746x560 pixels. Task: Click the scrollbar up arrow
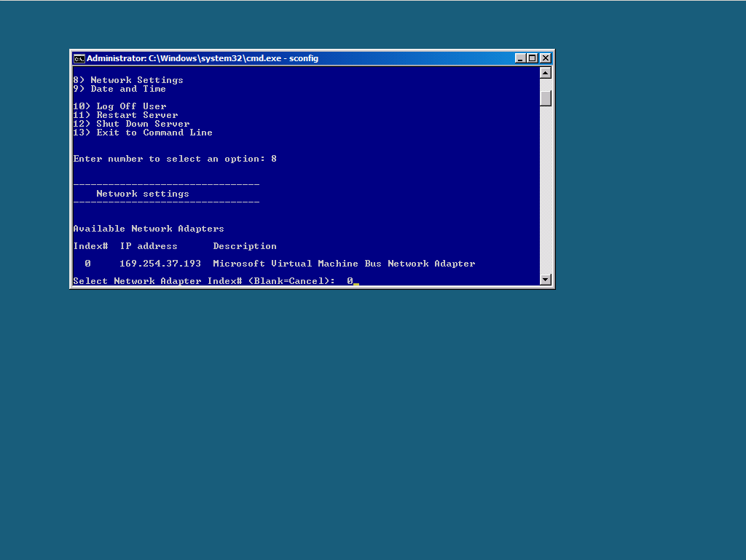tap(546, 73)
